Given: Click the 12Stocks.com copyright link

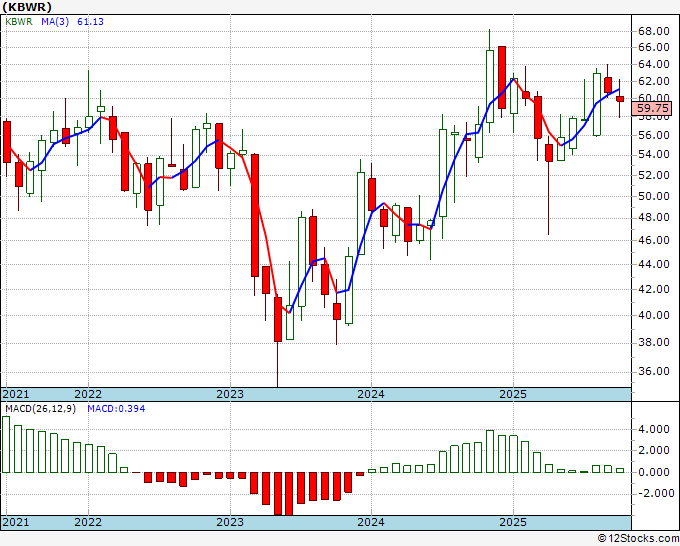Looking at the screenshot, I should (638, 539).
